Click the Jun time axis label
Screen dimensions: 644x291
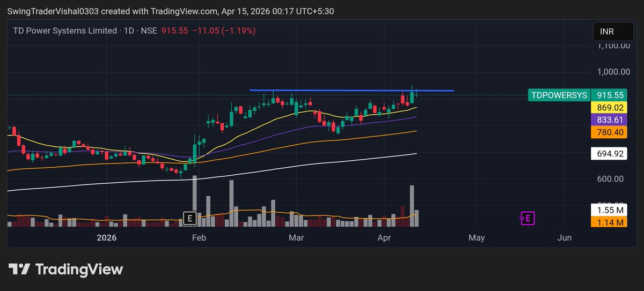click(564, 237)
